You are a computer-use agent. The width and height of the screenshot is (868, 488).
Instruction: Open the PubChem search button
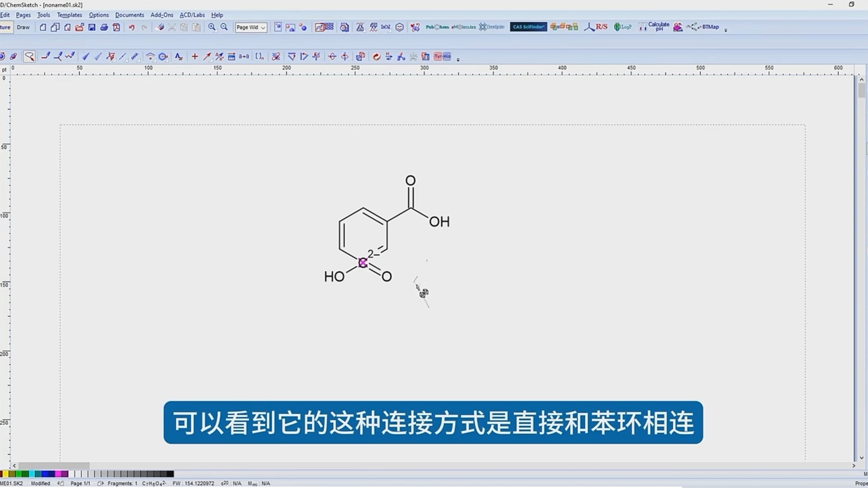coord(437,27)
